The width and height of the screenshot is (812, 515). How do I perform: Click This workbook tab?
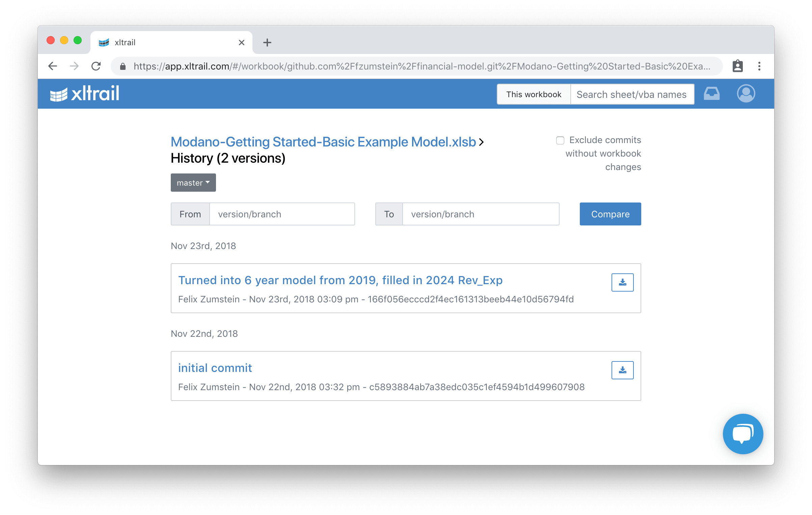click(x=533, y=93)
